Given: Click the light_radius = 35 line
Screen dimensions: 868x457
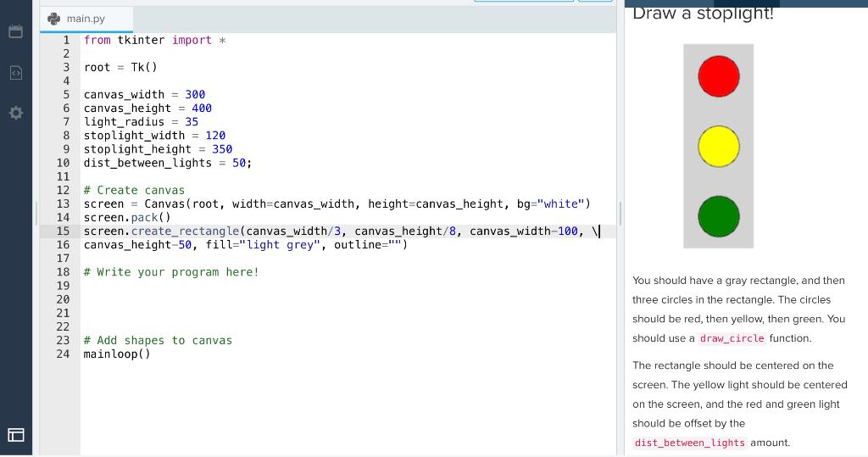Looking at the screenshot, I should pyautogui.click(x=141, y=122).
